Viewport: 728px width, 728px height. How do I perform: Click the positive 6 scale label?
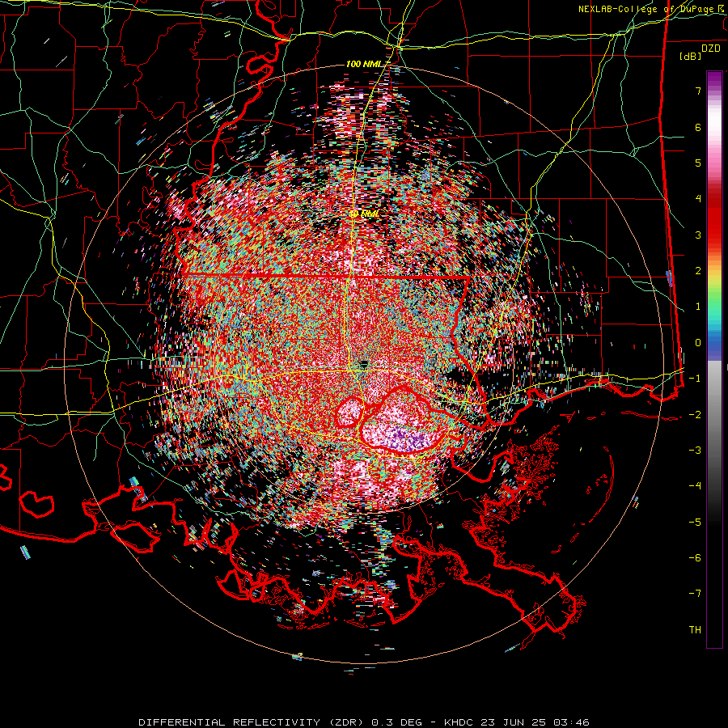click(698, 127)
